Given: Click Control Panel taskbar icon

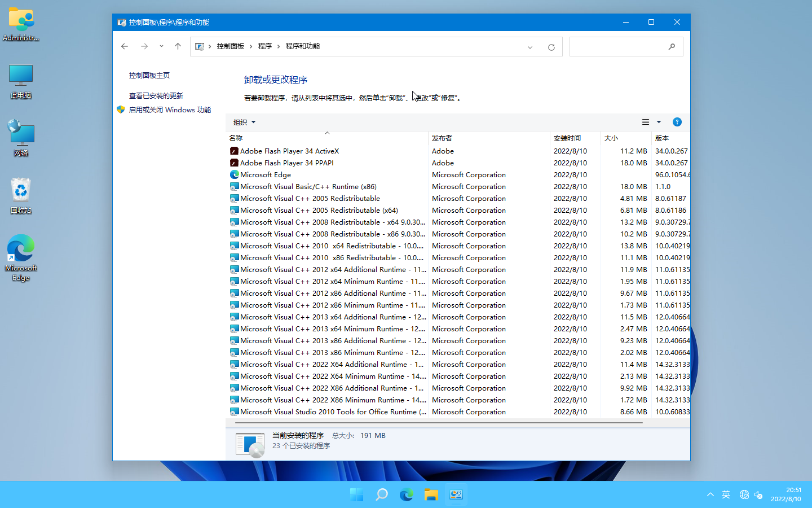Looking at the screenshot, I should coord(456,495).
